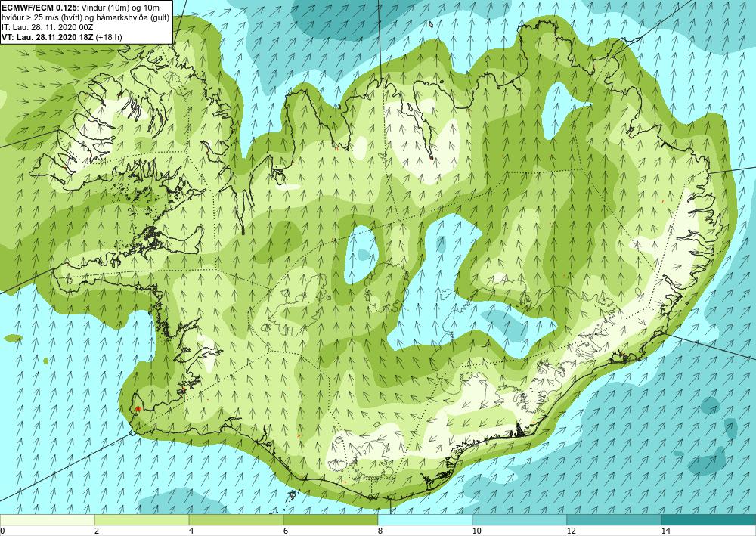Viewport: 756px width, 536px height.
Task: Click the teal 12–14 legend swatch
Action: [614, 519]
